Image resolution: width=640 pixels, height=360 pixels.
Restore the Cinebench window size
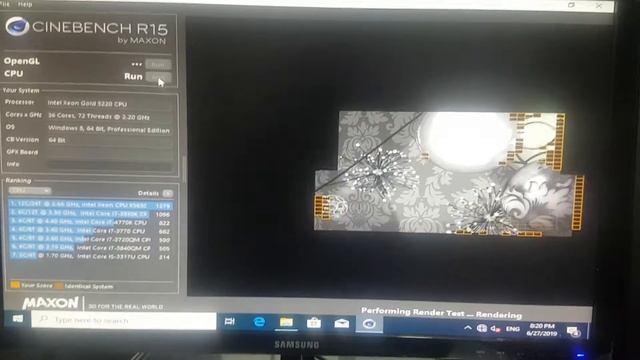coord(571,5)
